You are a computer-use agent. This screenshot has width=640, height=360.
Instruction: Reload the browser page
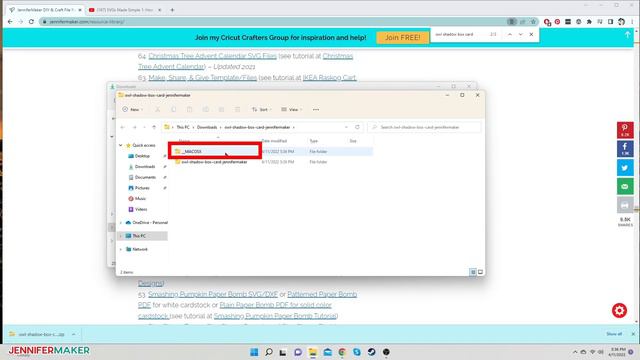tap(31, 22)
